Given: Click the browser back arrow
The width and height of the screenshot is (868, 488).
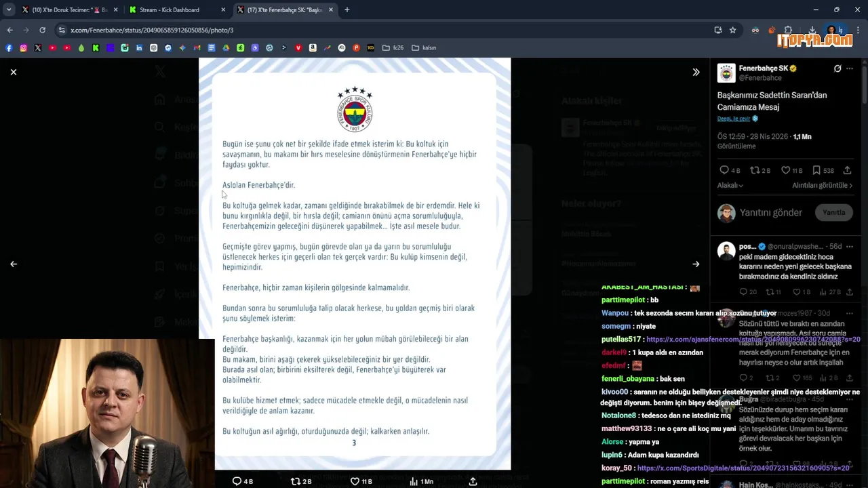Looking at the screenshot, I should click(9, 30).
